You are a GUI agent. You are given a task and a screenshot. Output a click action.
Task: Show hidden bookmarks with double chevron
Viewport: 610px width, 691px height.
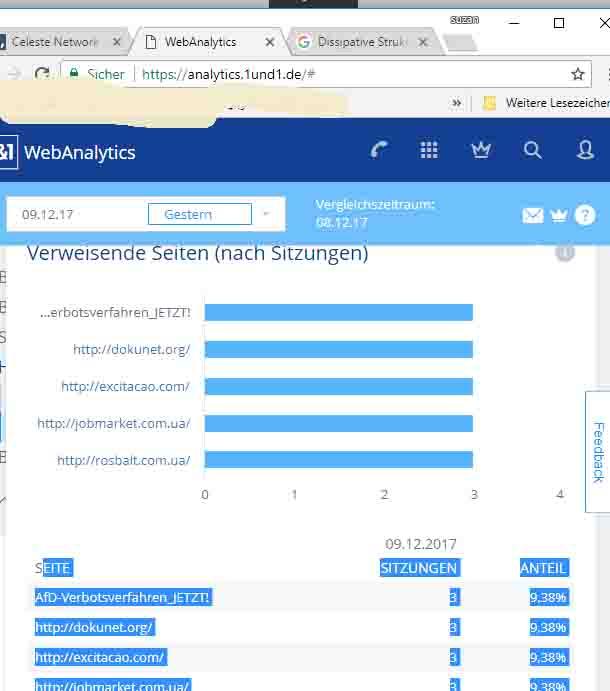[x=457, y=103]
